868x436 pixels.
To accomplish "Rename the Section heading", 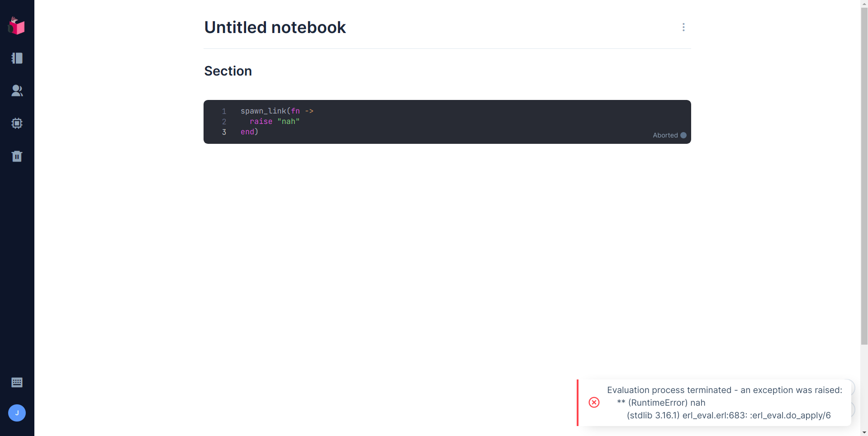I will coord(228,71).
